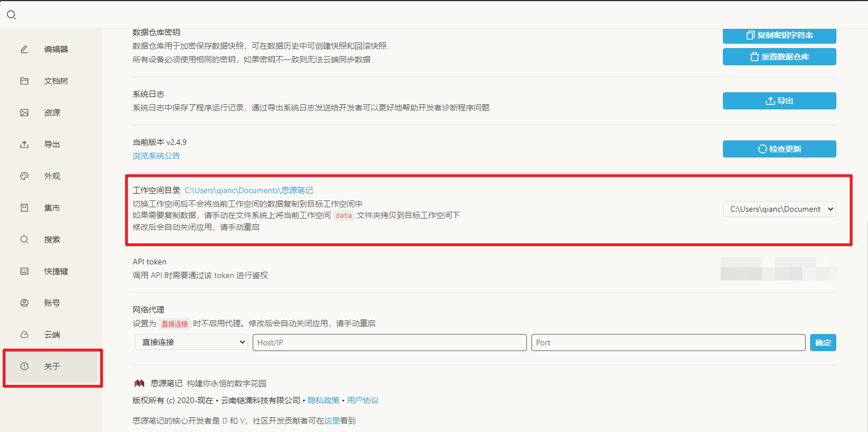
Task: Click the 重置数据仓库 button
Action: click(x=779, y=57)
